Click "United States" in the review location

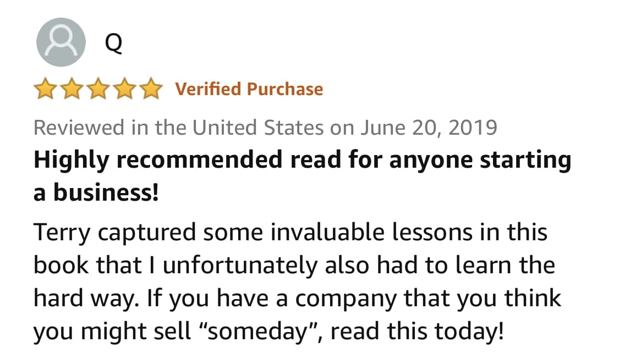click(x=258, y=128)
